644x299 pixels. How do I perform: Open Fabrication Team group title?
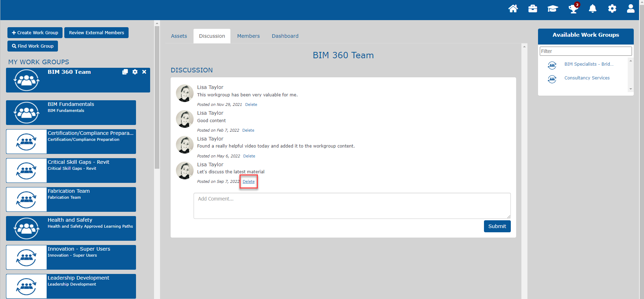(x=69, y=191)
